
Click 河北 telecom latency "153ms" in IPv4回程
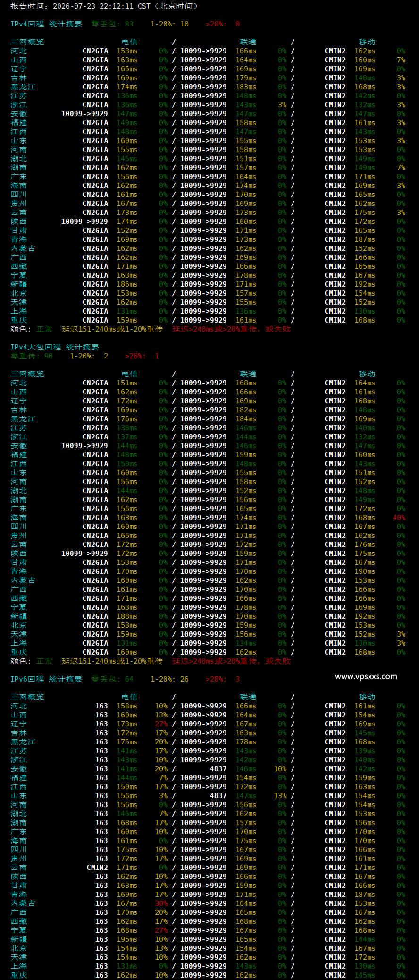point(127,51)
